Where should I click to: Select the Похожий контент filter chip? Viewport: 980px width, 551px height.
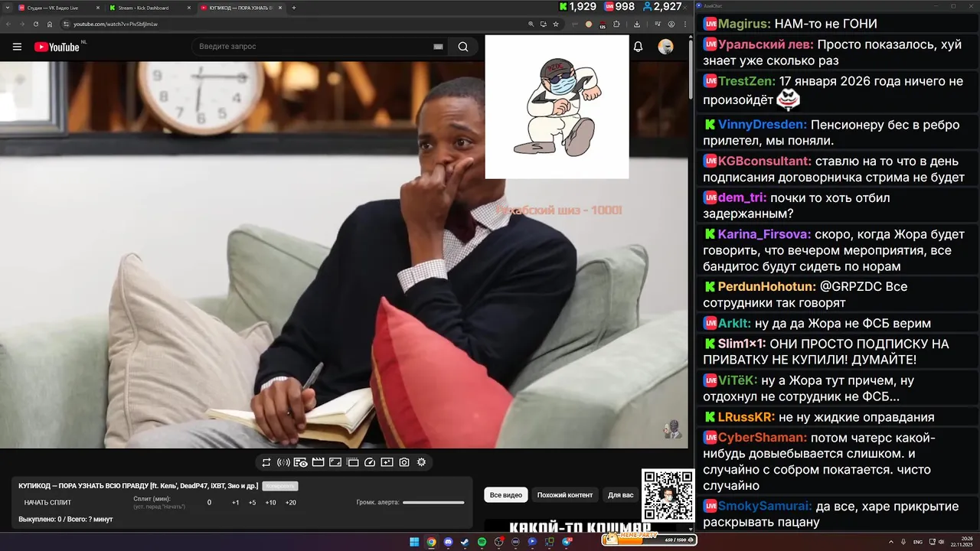pyautogui.click(x=565, y=495)
